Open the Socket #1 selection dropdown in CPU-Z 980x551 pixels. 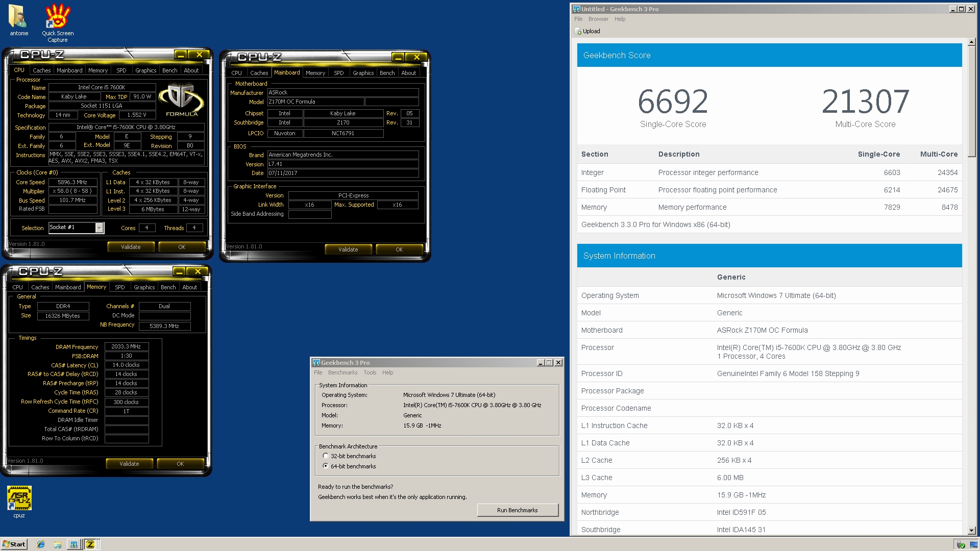point(100,228)
